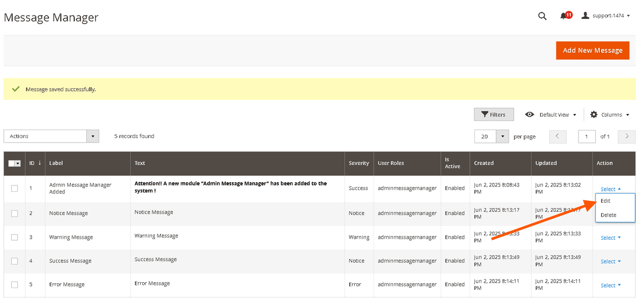The image size is (644, 308).
Task: Open select-all checkbox dropdown in header
Action: tap(18, 163)
